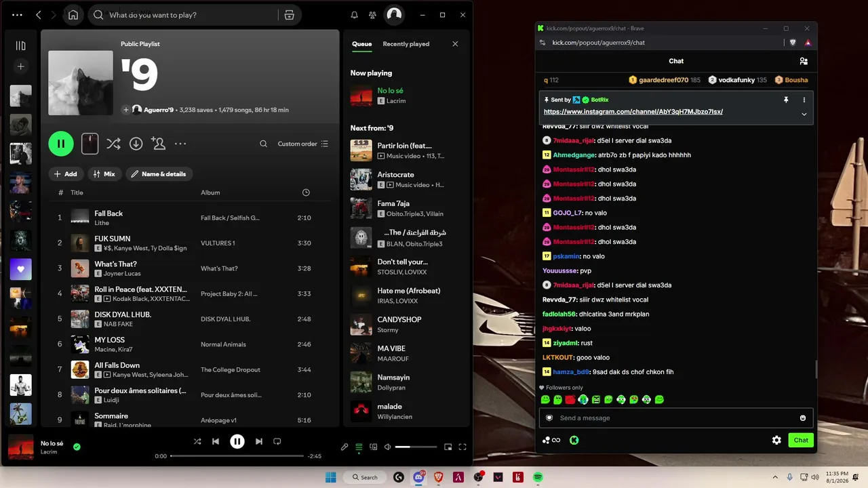868x488 pixels.
Task: Select What's That? song title
Action: (115, 264)
